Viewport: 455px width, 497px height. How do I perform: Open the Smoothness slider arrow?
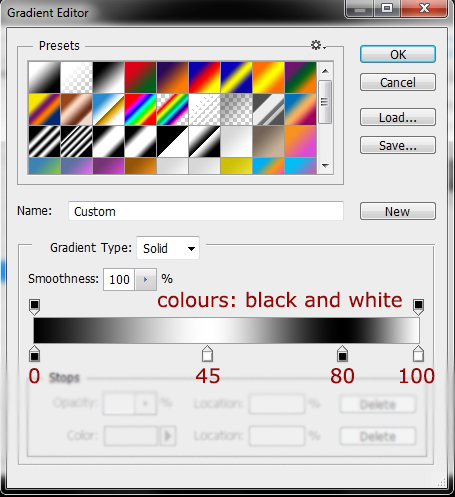(x=145, y=279)
